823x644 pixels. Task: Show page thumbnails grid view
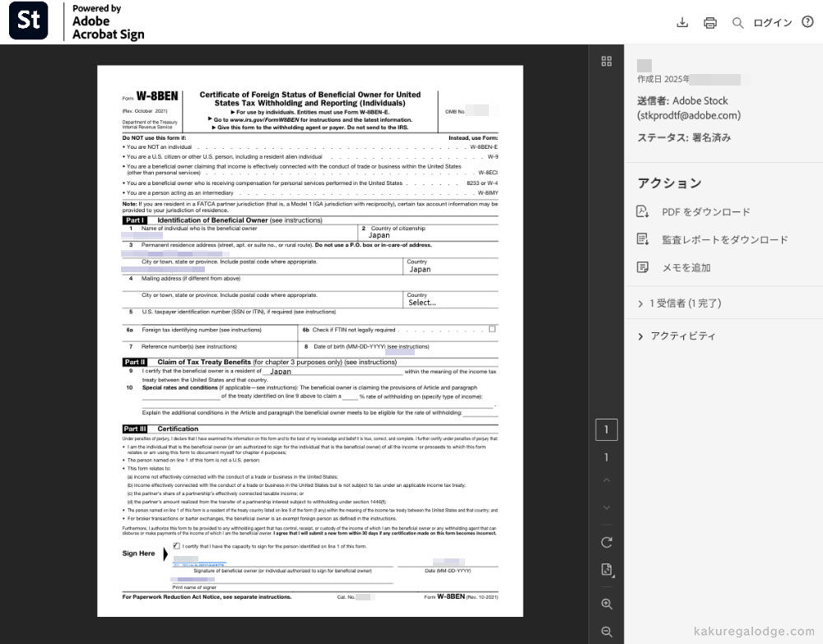[x=607, y=61]
